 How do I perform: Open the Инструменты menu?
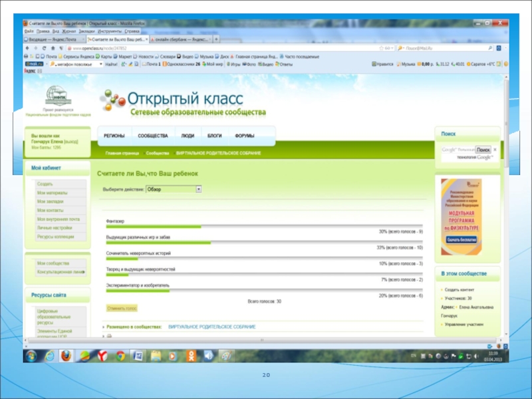tap(109, 31)
